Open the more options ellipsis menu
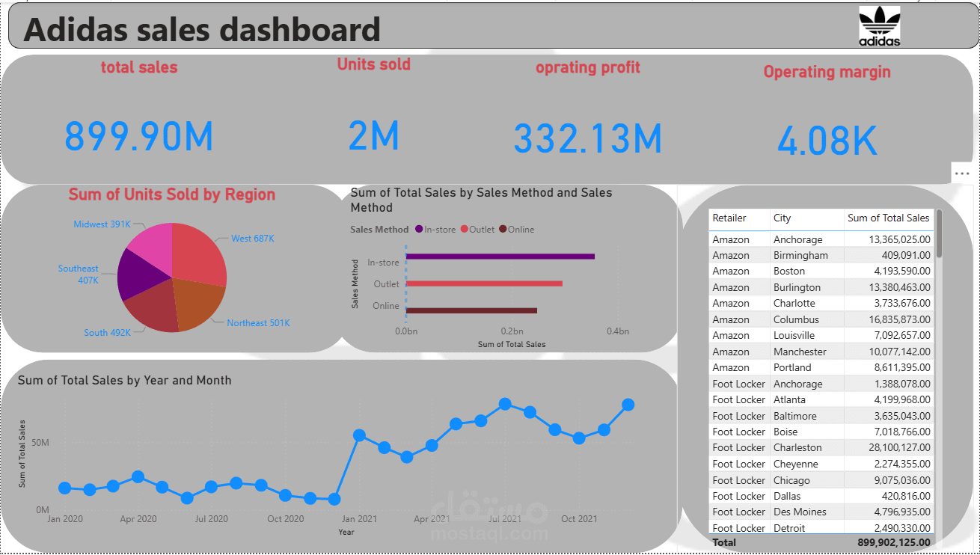 point(962,173)
